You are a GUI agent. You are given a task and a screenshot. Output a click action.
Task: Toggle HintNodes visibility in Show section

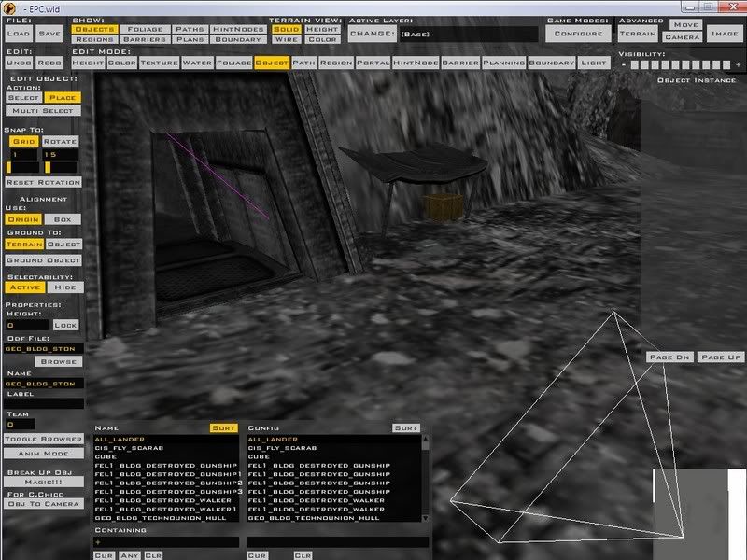[x=238, y=29]
